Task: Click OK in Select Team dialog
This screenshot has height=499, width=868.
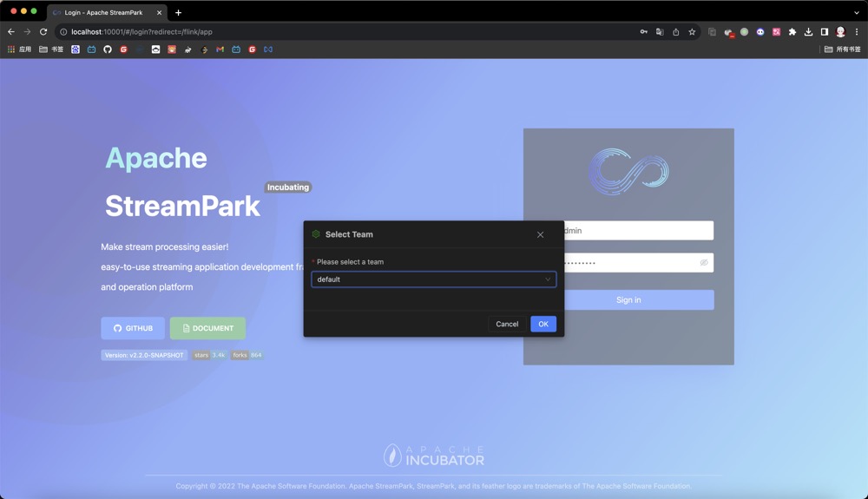Action: (543, 324)
